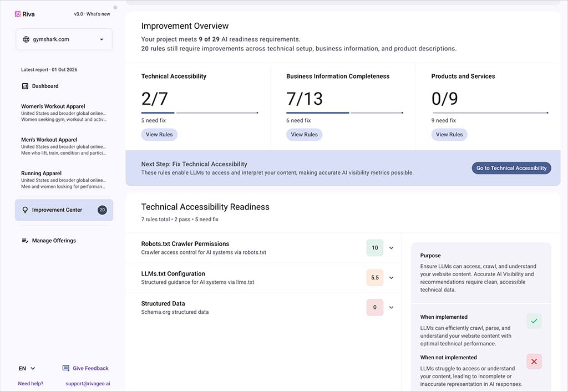The width and height of the screenshot is (568, 392).
Task: Expand the LLMs.txt Configuration rule chevron
Action: coord(391,278)
